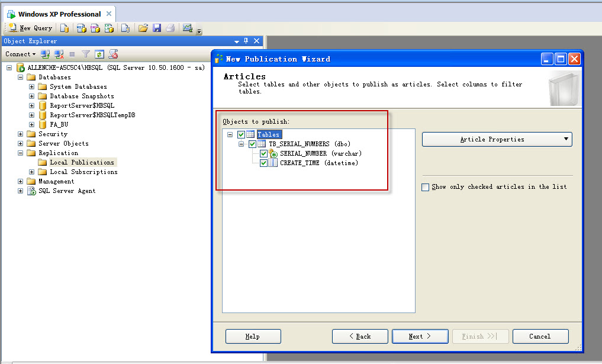Viewport: 602px width, 364px height.
Task: Open an Analysis Services DMX query
Action: click(95, 28)
